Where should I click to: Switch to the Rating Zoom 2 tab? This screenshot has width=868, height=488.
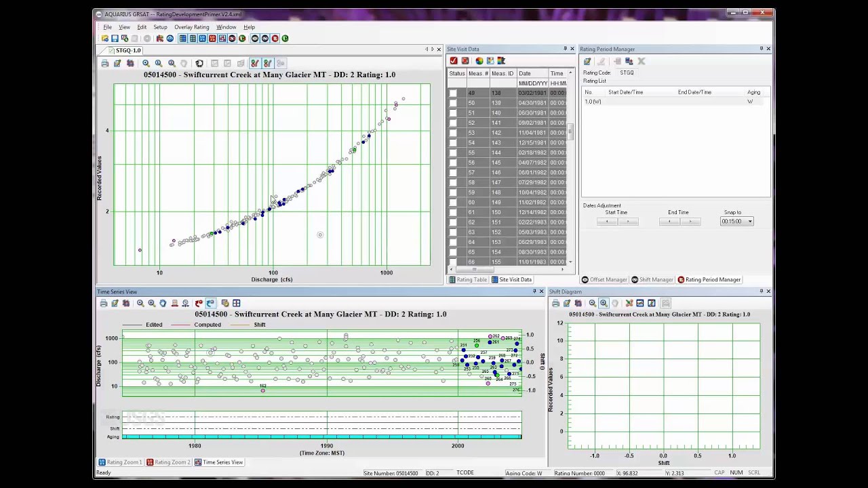(x=169, y=462)
